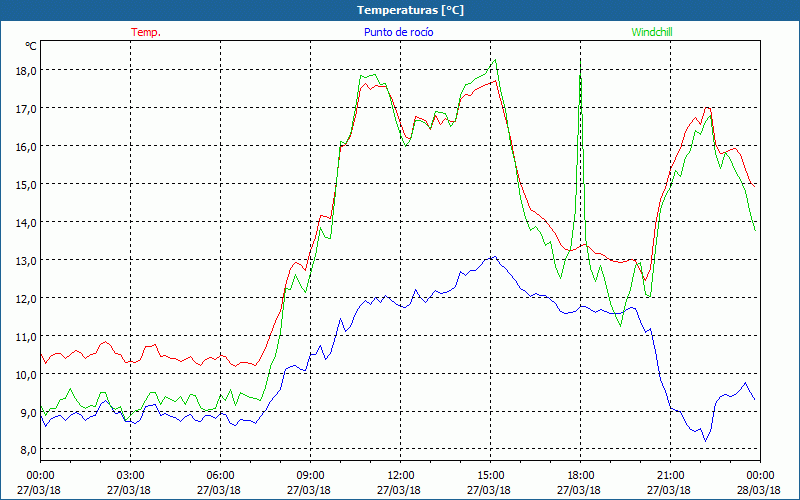The image size is (800, 500).
Task: Click the 9,0 y-axis value
Action: (x=29, y=412)
